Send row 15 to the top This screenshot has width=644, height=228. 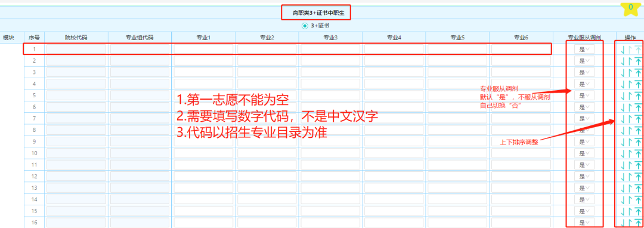[x=638, y=211]
